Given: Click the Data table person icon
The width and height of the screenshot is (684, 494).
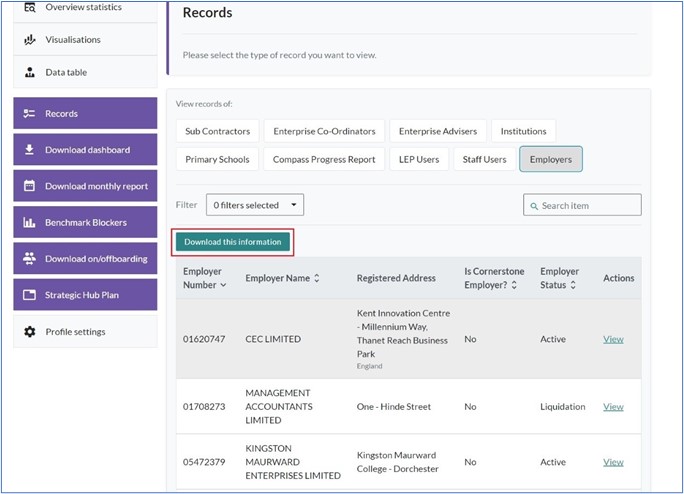Looking at the screenshot, I should (30, 72).
